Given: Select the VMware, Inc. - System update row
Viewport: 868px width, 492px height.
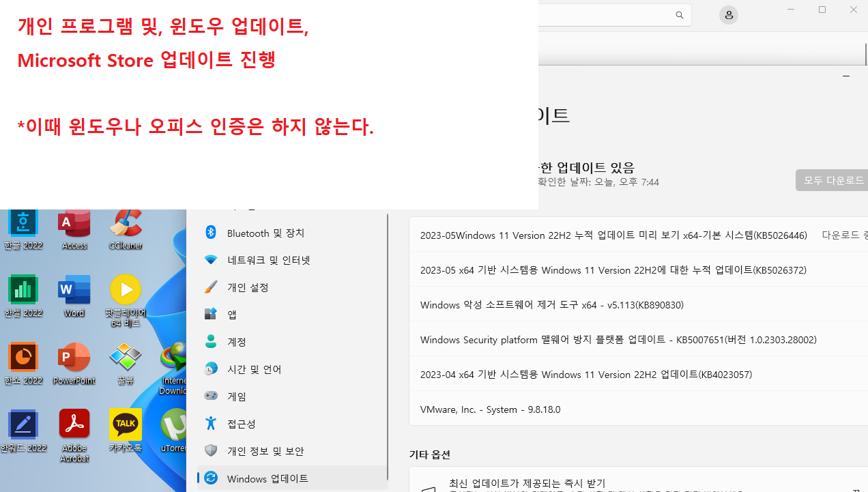Looking at the screenshot, I should pos(639,409).
